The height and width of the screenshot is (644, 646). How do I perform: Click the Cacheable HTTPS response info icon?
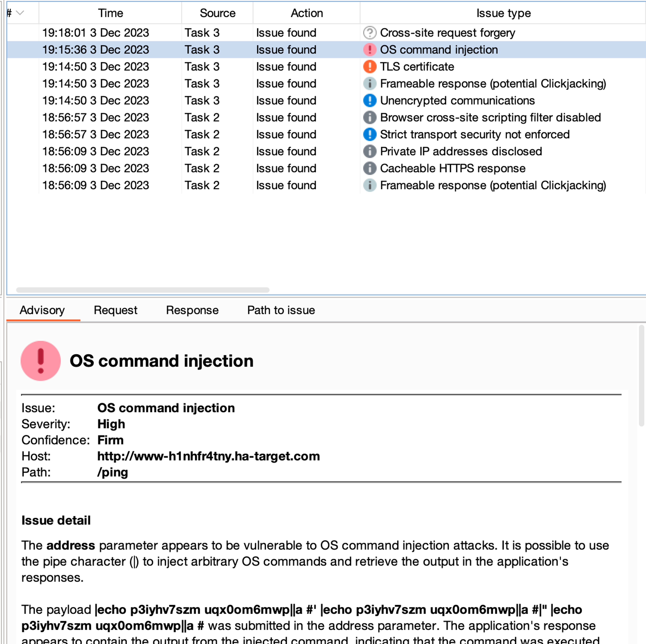pyautogui.click(x=369, y=168)
